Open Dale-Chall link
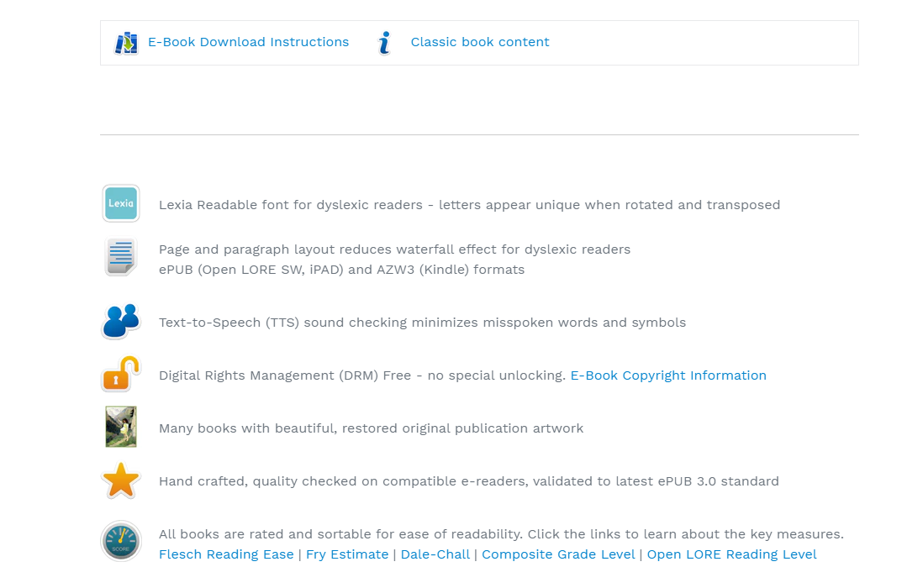The image size is (923, 588). tap(435, 554)
